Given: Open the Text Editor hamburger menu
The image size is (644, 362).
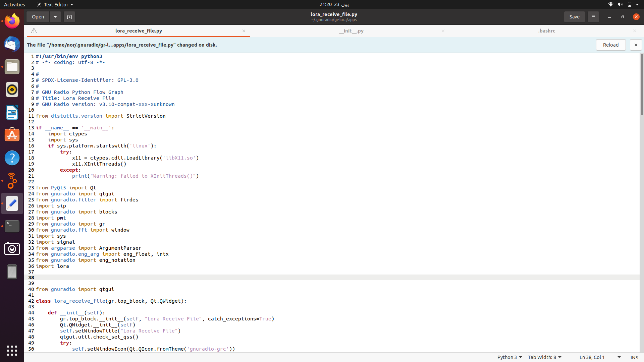Looking at the screenshot, I should 593,16.
